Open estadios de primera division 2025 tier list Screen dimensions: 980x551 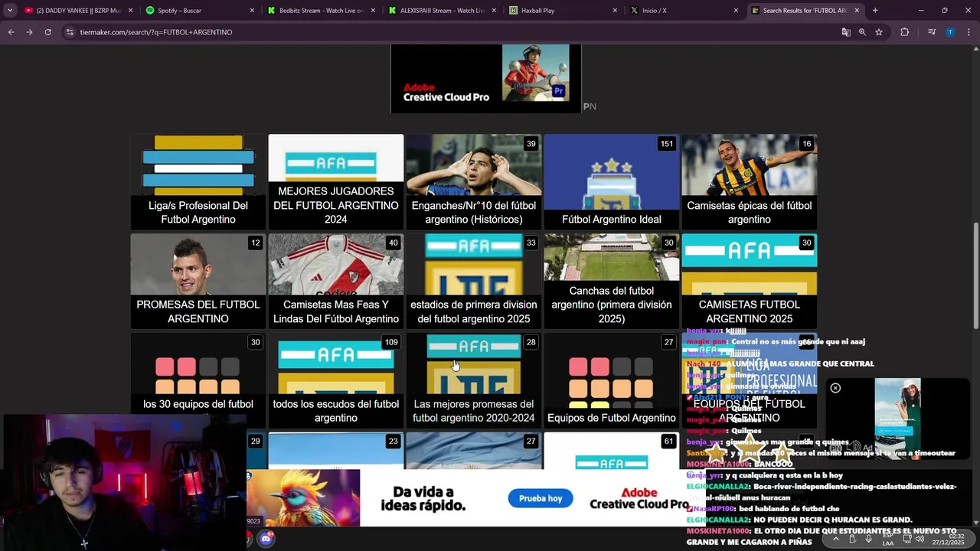pos(474,282)
